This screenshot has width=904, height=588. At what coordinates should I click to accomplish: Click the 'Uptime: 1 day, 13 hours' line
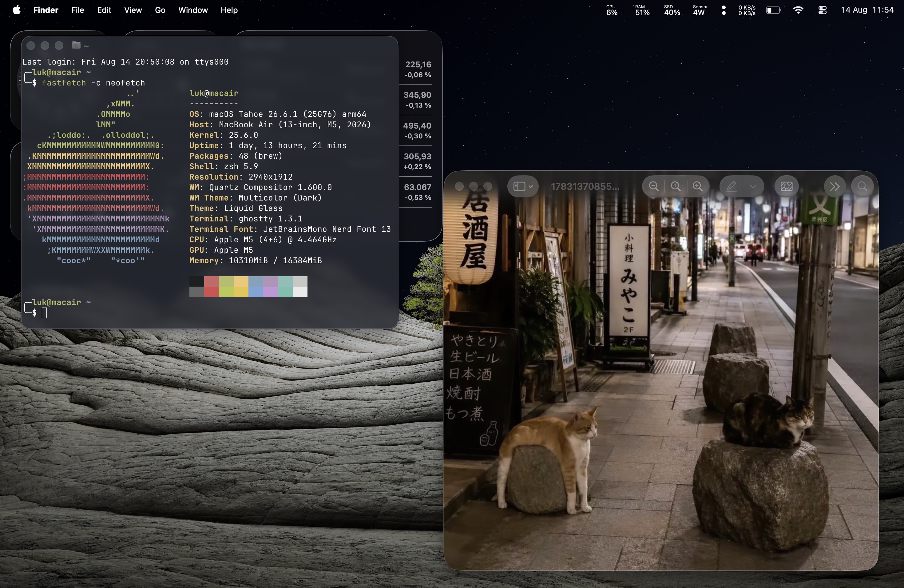pos(268,145)
